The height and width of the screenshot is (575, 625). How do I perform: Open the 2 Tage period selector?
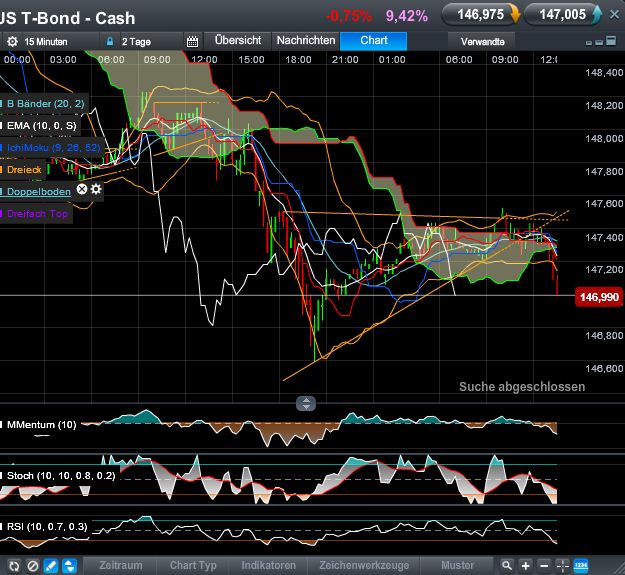click(136, 41)
